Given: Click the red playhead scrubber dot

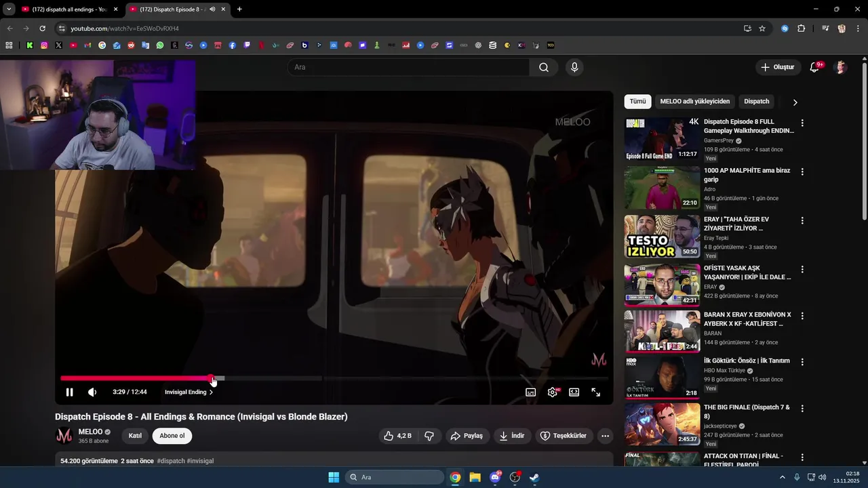Looking at the screenshot, I should pyautogui.click(x=212, y=378).
